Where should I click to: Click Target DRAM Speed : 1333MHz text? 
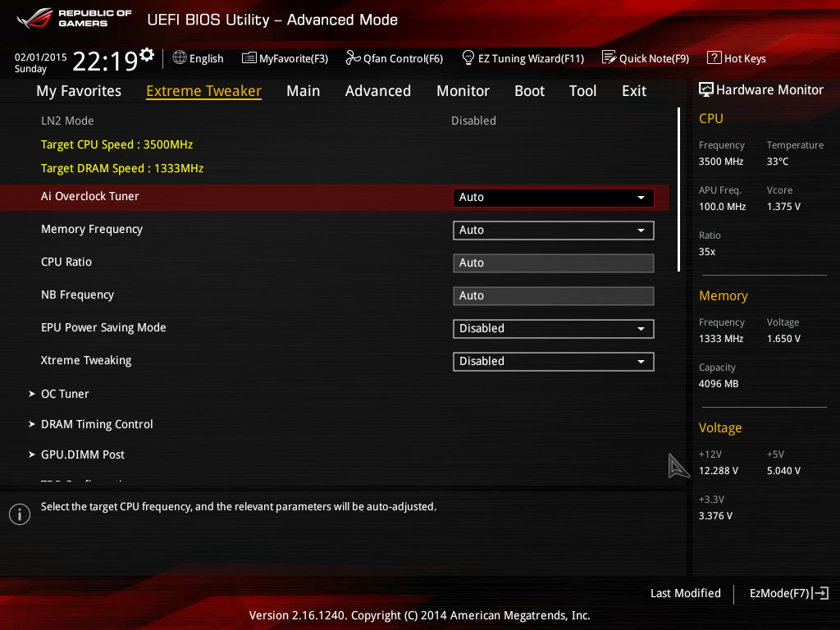[122, 168]
